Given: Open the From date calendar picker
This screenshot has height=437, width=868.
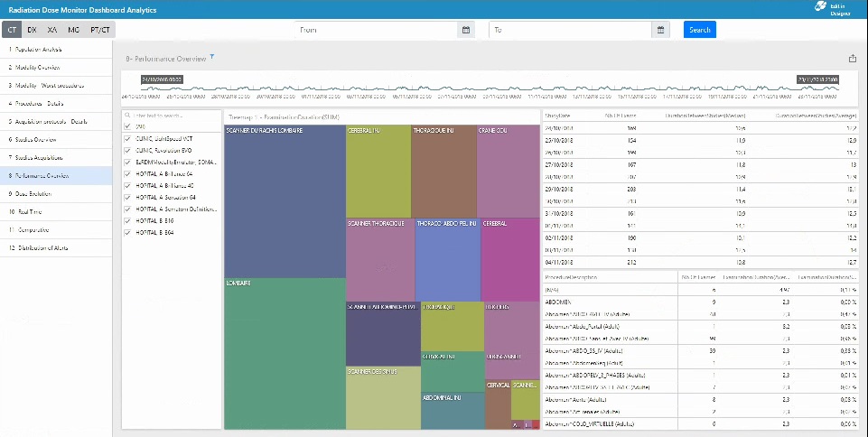Looking at the screenshot, I should click(x=466, y=30).
